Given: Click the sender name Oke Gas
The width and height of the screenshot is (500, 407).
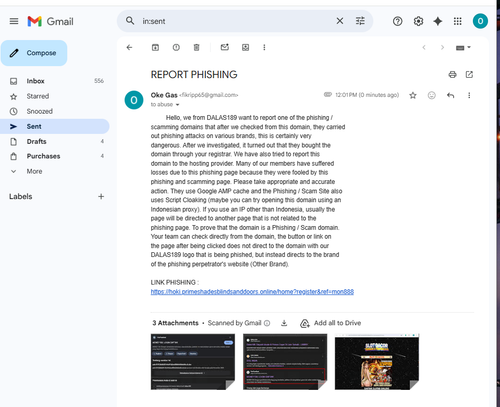Looking at the screenshot, I should pyautogui.click(x=164, y=95).
